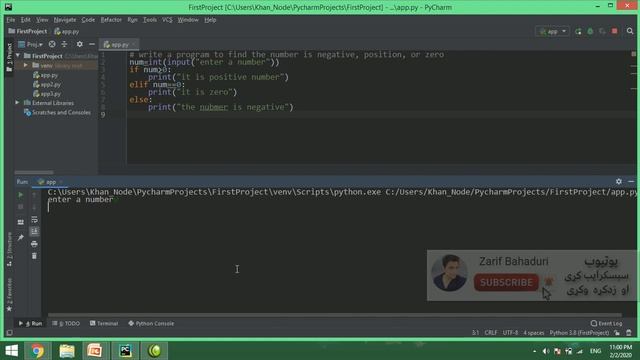Click the restore layout icon in Run panel

click(x=20, y=222)
